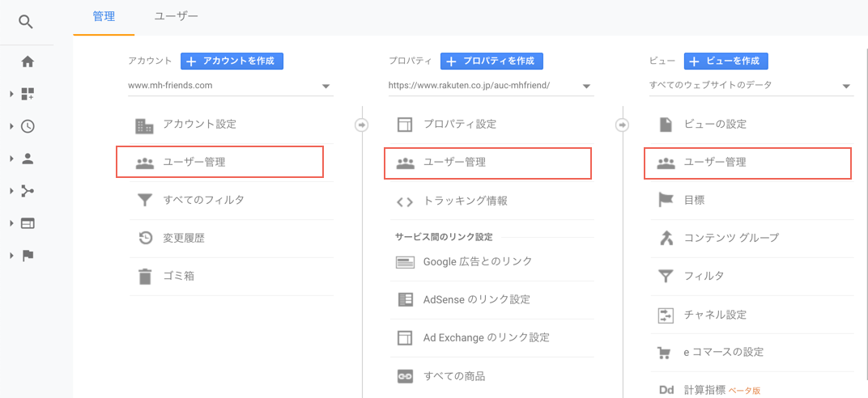Switch to the ユーザー tab

176,16
